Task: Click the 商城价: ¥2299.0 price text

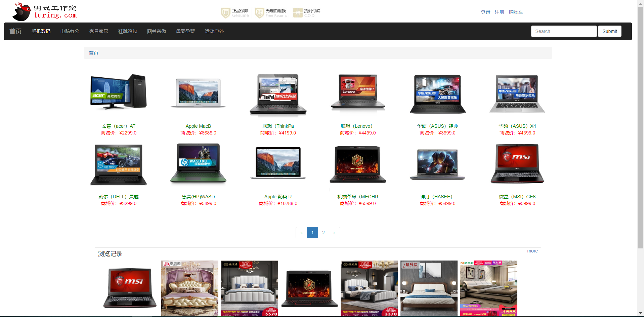Action: (x=119, y=133)
